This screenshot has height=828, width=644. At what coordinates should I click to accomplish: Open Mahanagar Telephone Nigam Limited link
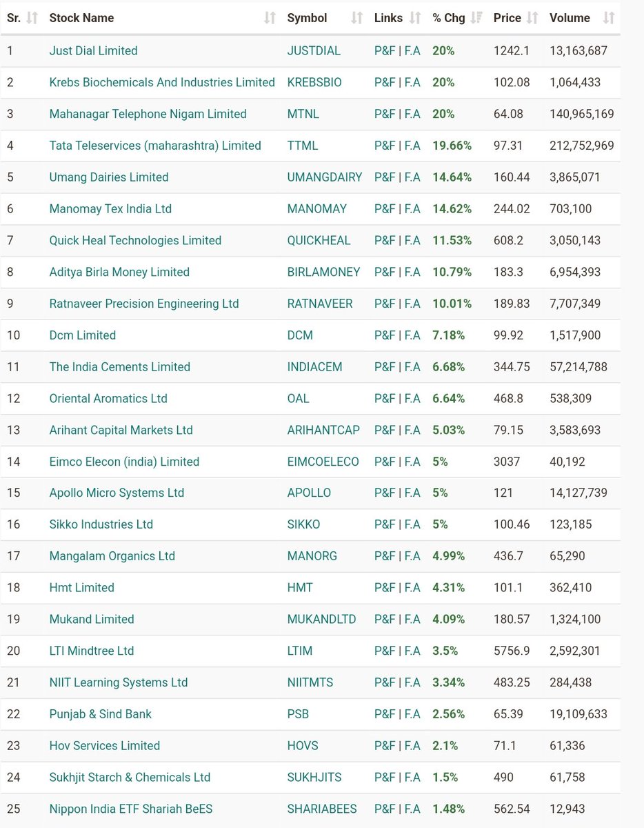click(x=148, y=114)
